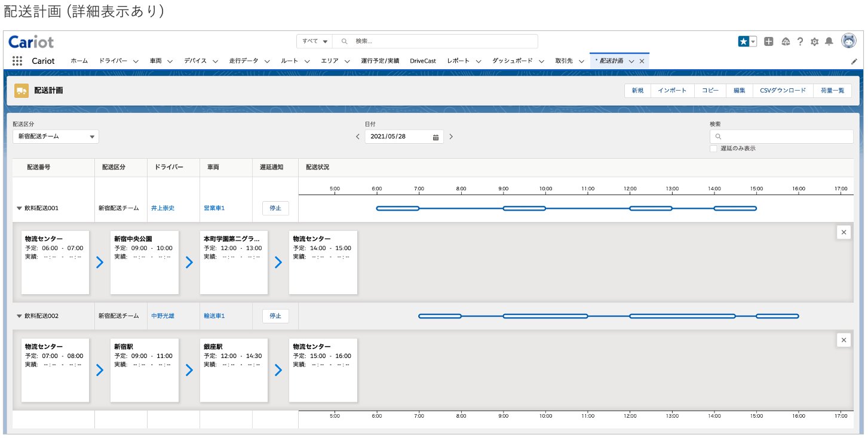
Task: Open vehicle link 営業車1
Action: click(214, 208)
